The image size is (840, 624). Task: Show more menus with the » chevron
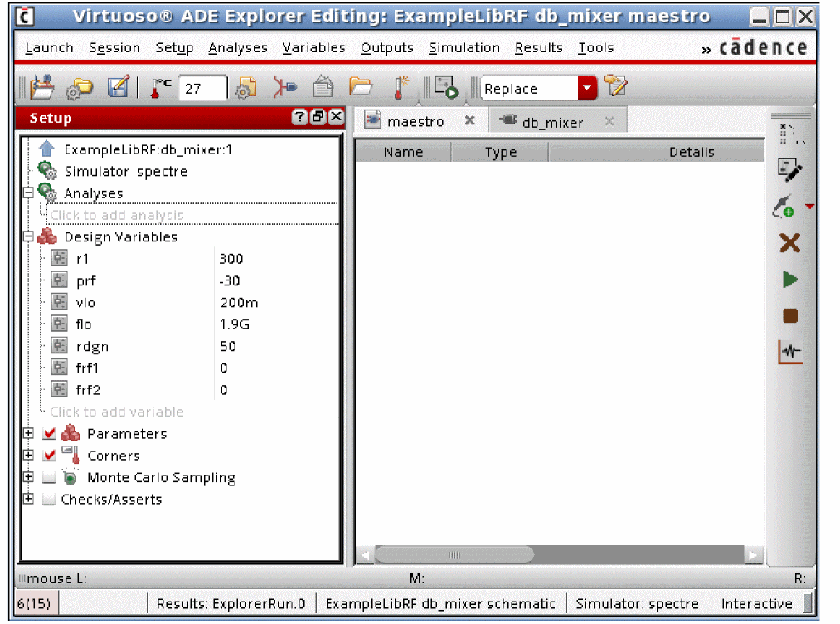click(706, 49)
